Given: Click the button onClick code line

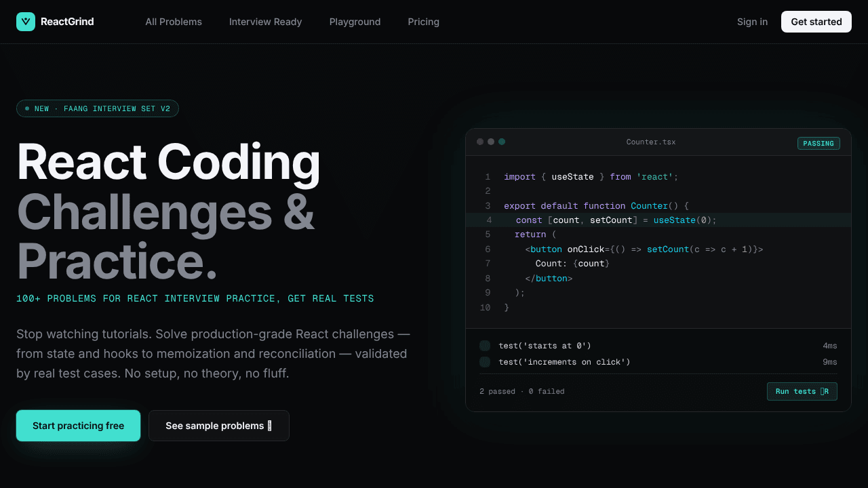Looking at the screenshot, I should [x=644, y=249].
